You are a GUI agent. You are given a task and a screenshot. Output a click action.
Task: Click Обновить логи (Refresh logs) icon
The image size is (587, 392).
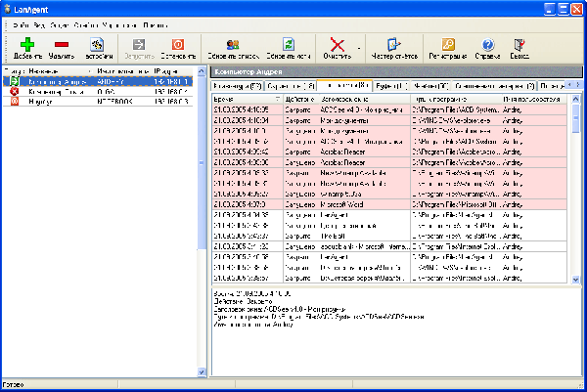290,45
